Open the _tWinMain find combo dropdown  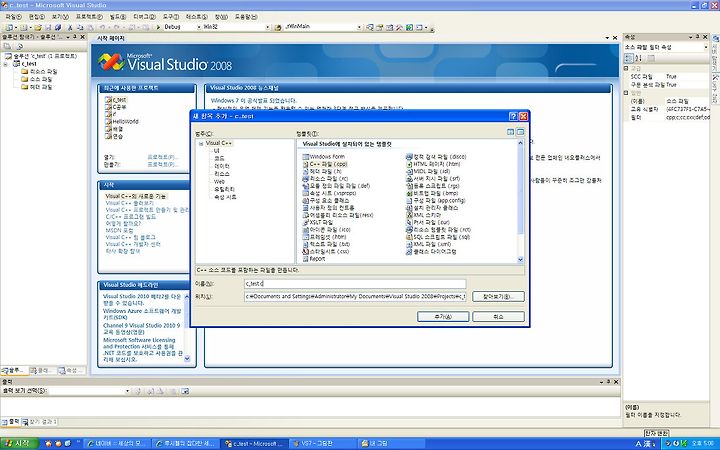(x=359, y=28)
